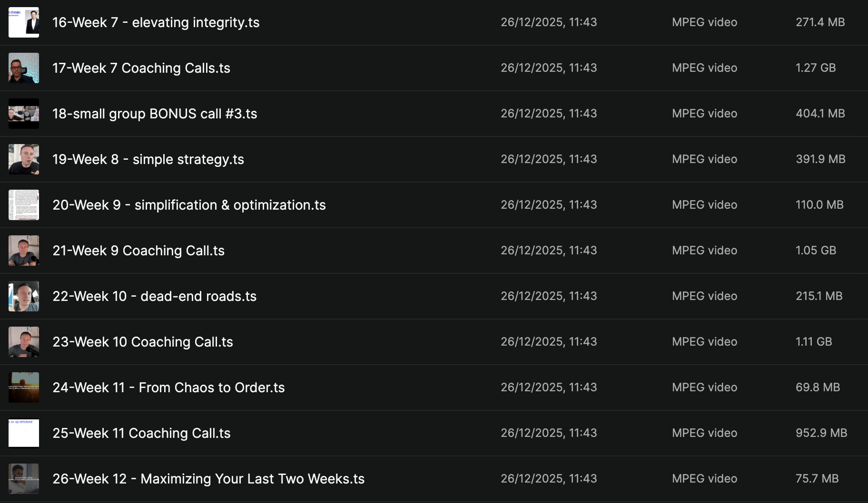Select file name 20-Week 9 simplification & optimization.ts
This screenshot has height=503, width=868.
(x=189, y=205)
